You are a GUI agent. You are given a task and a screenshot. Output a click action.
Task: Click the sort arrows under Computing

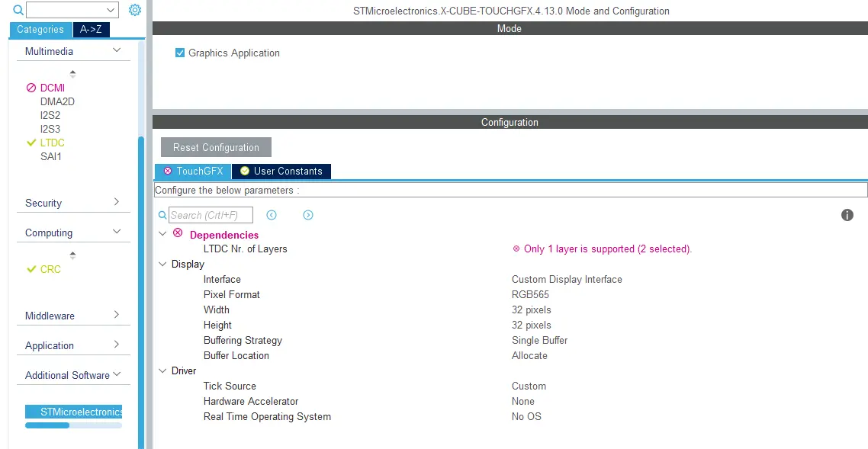(x=72, y=255)
